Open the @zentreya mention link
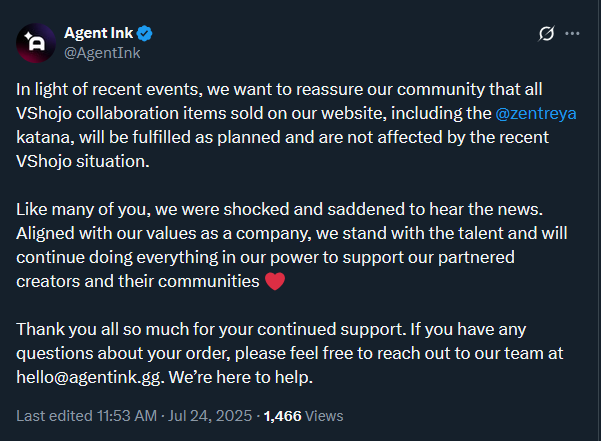Screen dimensions: 601x441 536,113
